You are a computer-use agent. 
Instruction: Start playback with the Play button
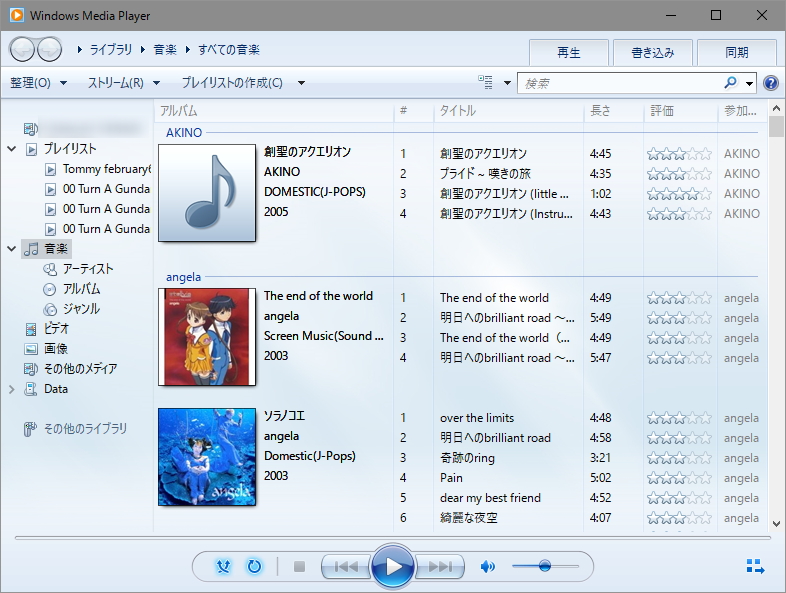pos(392,566)
